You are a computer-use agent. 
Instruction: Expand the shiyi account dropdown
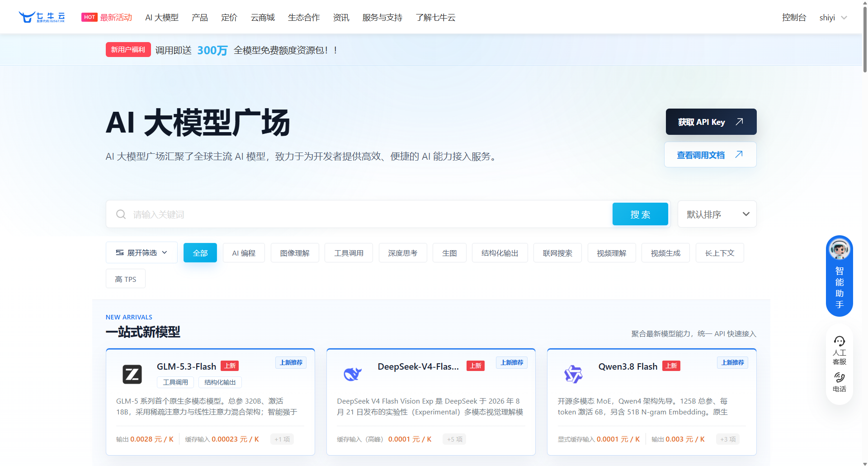pos(844,18)
